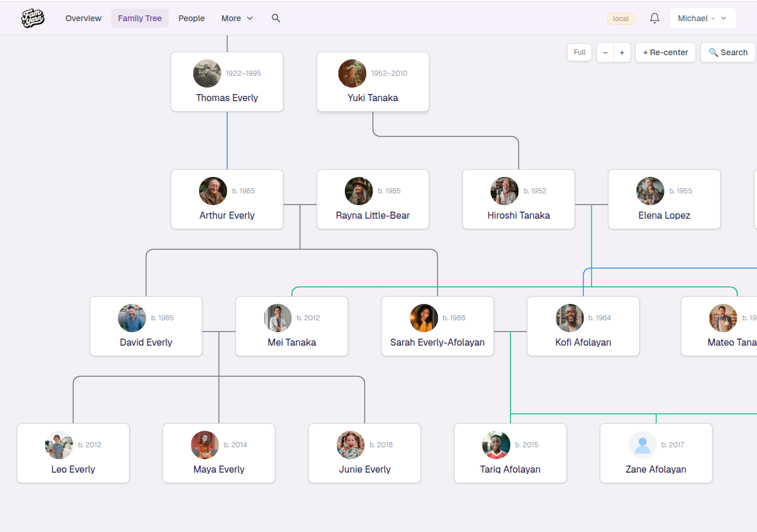
Task: Click the local environment badge
Action: pyautogui.click(x=621, y=19)
